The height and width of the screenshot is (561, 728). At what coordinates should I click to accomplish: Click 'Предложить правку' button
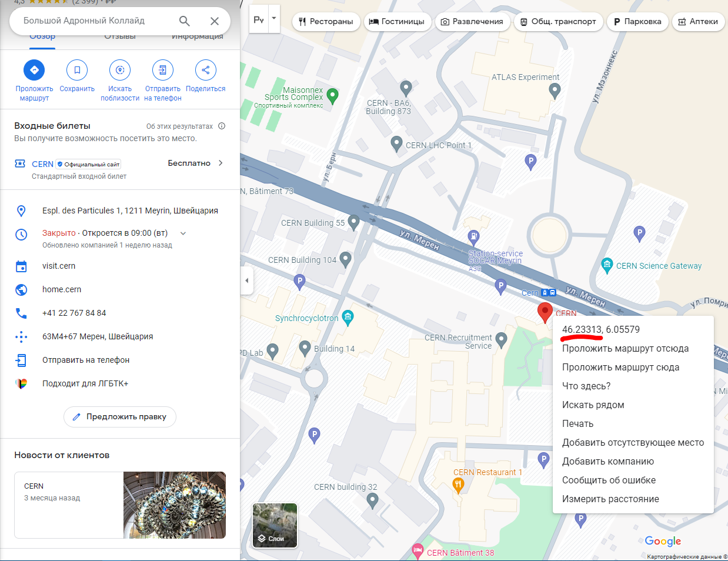[120, 417]
